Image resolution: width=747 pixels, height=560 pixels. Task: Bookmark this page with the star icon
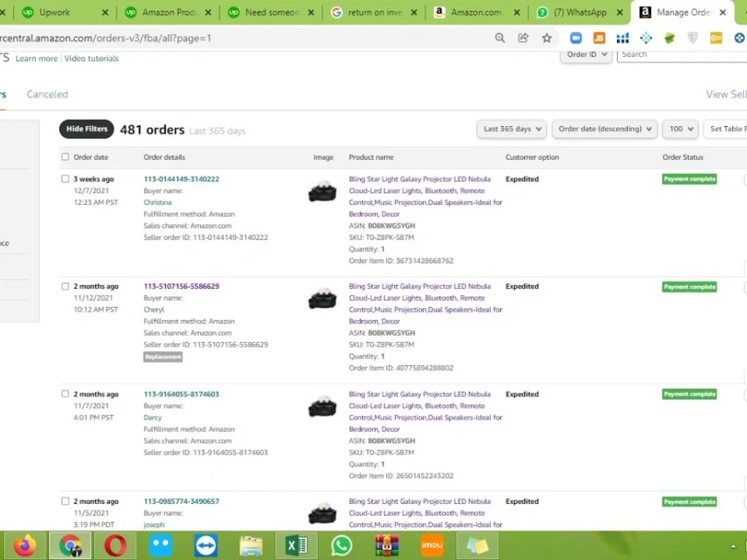[x=547, y=38]
